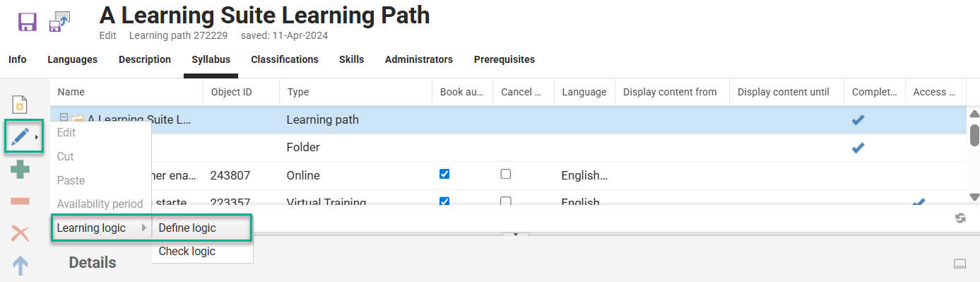Image resolution: width=980 pixels, height=282 pixels.
Task: Select Cut in the context menu
Action: pos(65,156)
